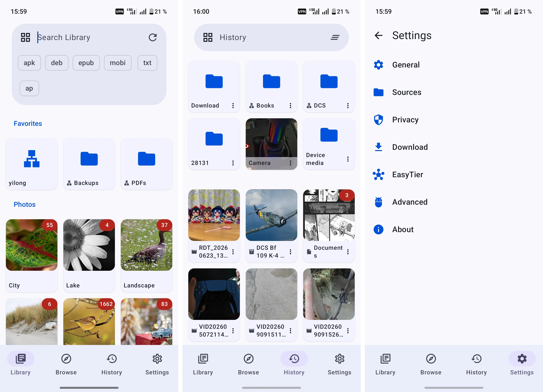Open the 28131 folder in History
This screenshot has width=543, height=392.
pos(214,144)
